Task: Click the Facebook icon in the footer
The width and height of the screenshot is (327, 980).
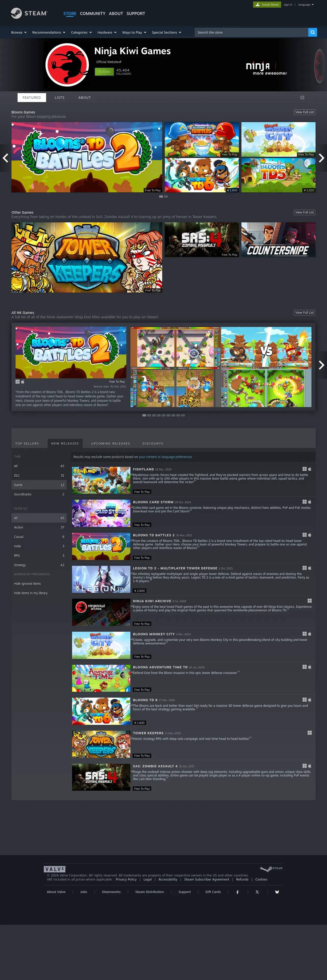Action: 238,892
